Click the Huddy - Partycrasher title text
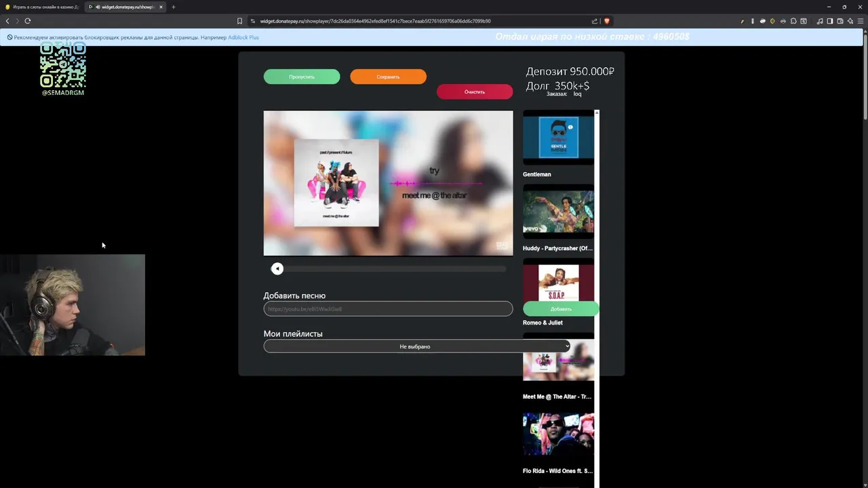868x488 pixels. (x=557, y=248)
